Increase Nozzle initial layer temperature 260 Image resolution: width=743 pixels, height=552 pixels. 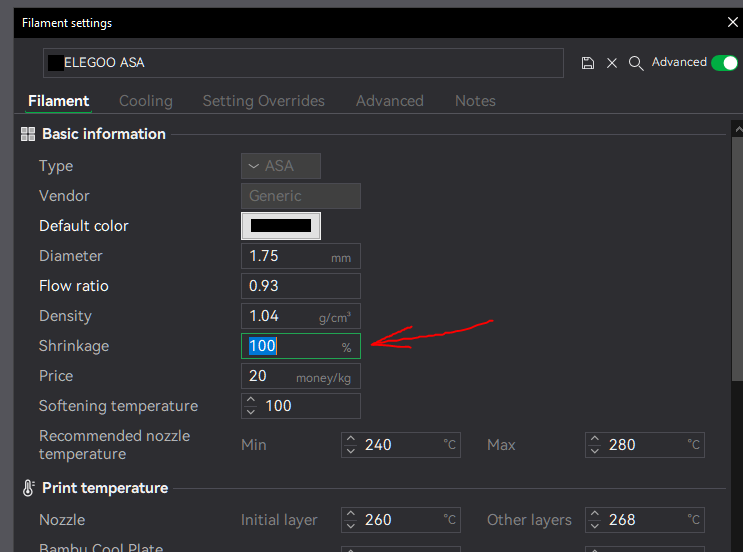coord(351,514)
